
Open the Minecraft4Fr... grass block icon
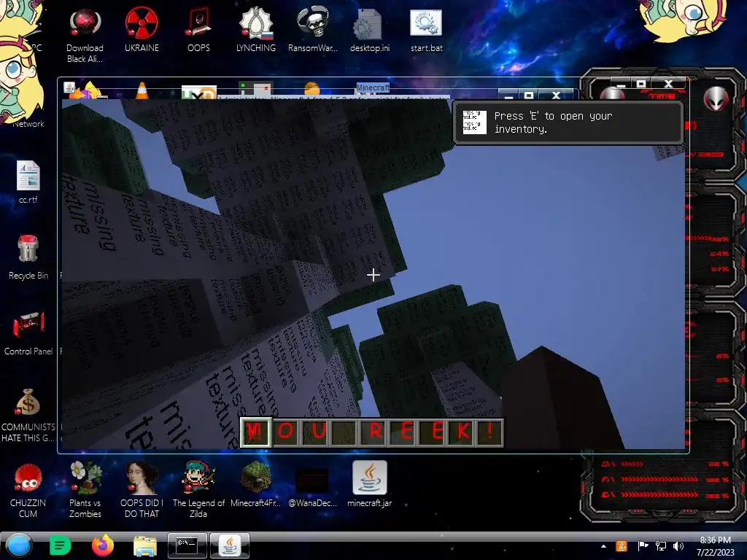(256, 484)
